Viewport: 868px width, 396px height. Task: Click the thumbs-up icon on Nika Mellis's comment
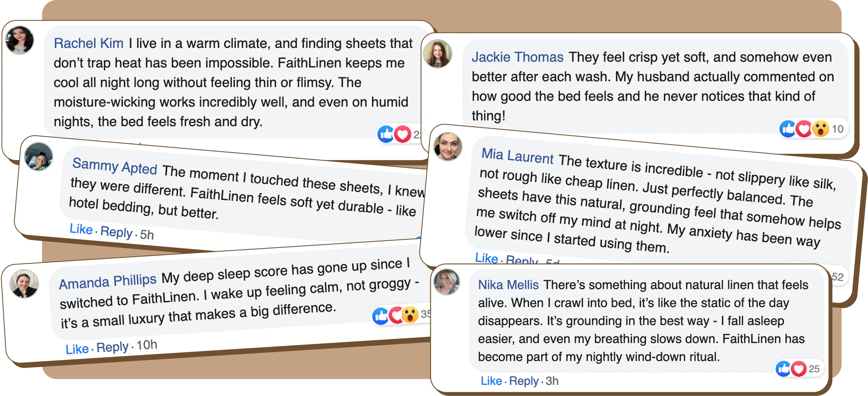click(784, 369)
